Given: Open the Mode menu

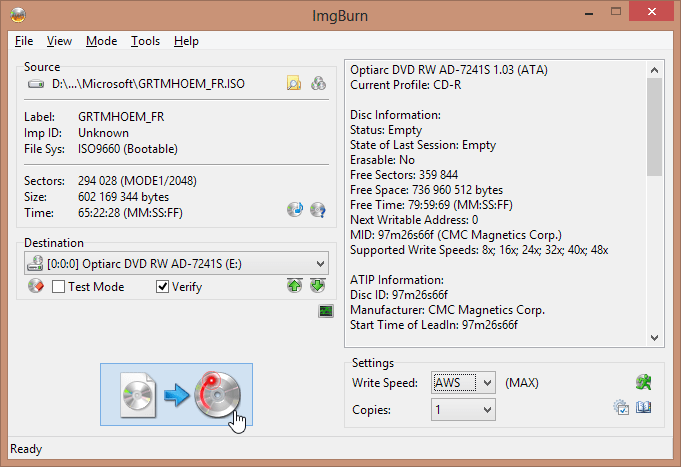Looking at the screenshot, I should point(102,41).
